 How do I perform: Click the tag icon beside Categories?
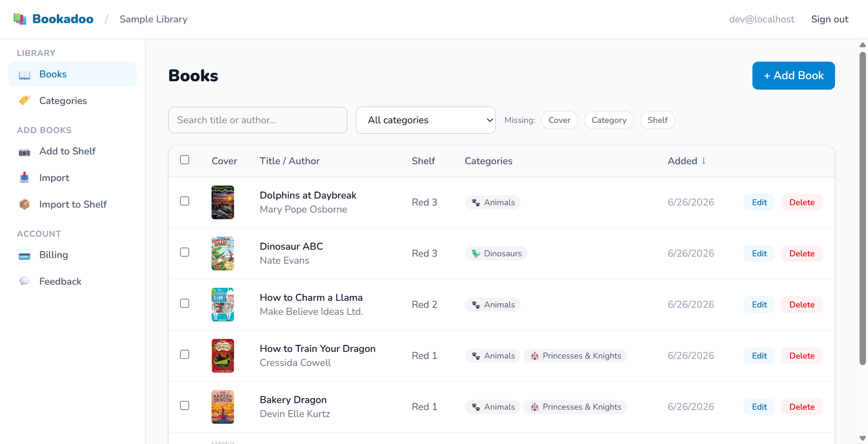[x=25, y=100]
